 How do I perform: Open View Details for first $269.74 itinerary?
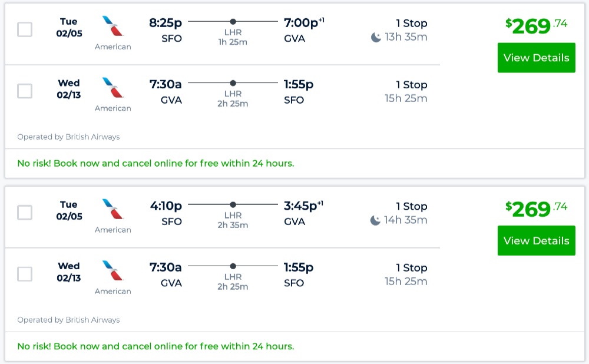(x=536, y=58)
